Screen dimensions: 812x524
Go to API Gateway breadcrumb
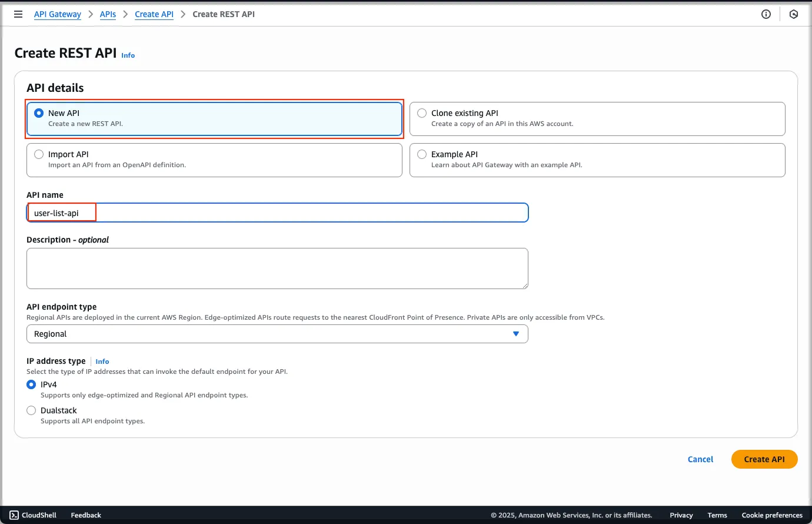57,14
